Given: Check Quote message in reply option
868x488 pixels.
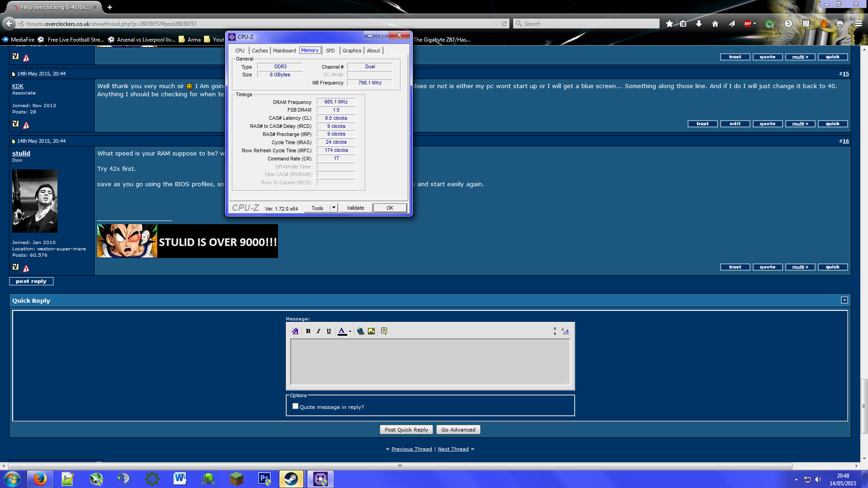Looking at the screenshot, I should coord(295,406).
